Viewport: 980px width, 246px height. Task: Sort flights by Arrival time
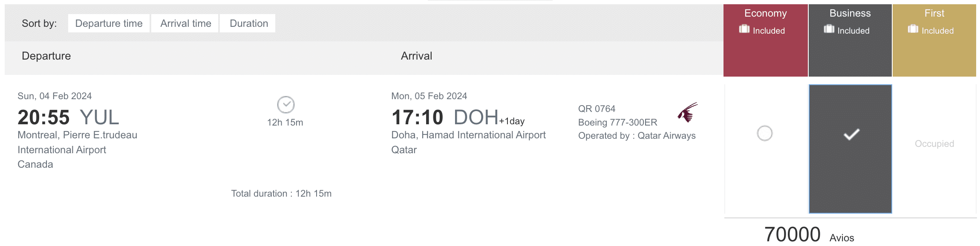click(186, 23)
